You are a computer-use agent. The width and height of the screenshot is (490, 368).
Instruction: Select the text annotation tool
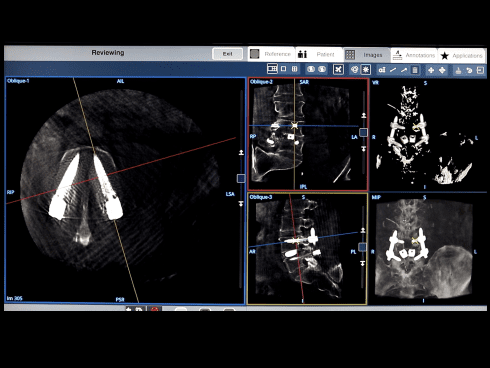click(382, 70)
